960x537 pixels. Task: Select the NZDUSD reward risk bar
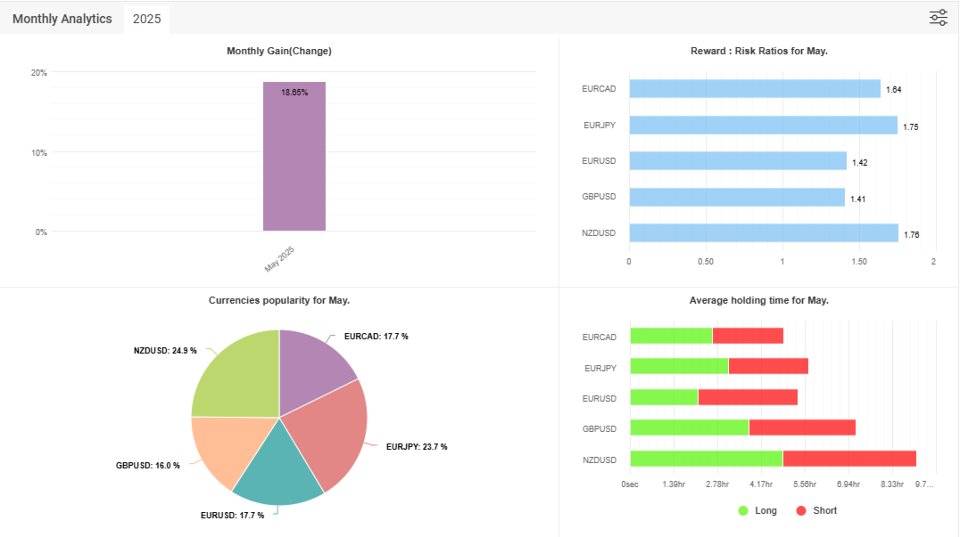tap(764, 233)
